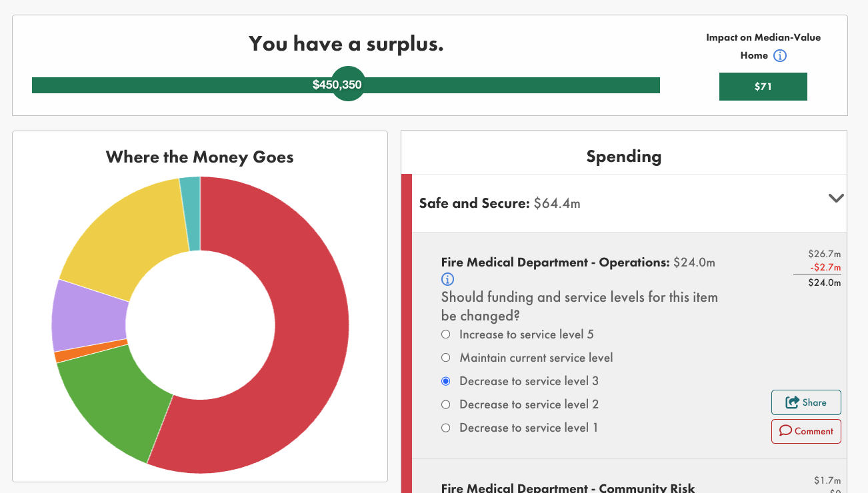Click the Share button
This screenshot has height=493, width=868.
806,402
